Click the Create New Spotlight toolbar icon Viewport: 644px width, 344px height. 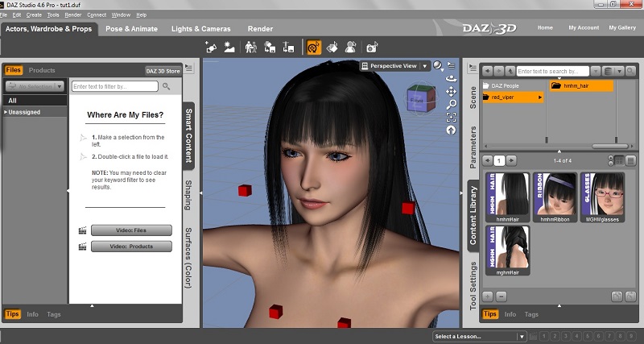click(x=211, y=48)
